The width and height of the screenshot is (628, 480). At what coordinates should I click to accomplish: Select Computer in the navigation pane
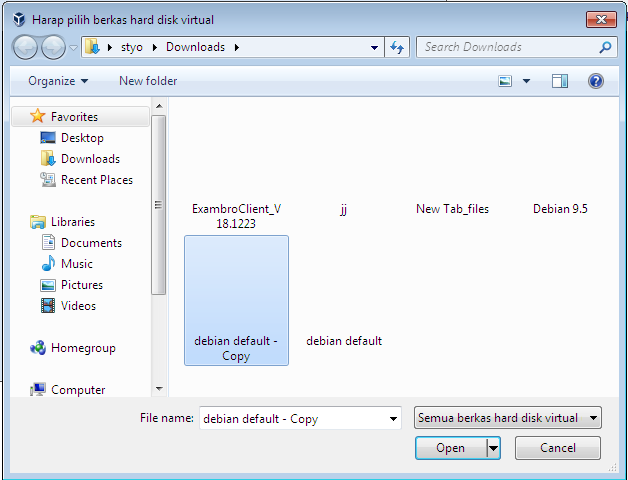[78, 389]
